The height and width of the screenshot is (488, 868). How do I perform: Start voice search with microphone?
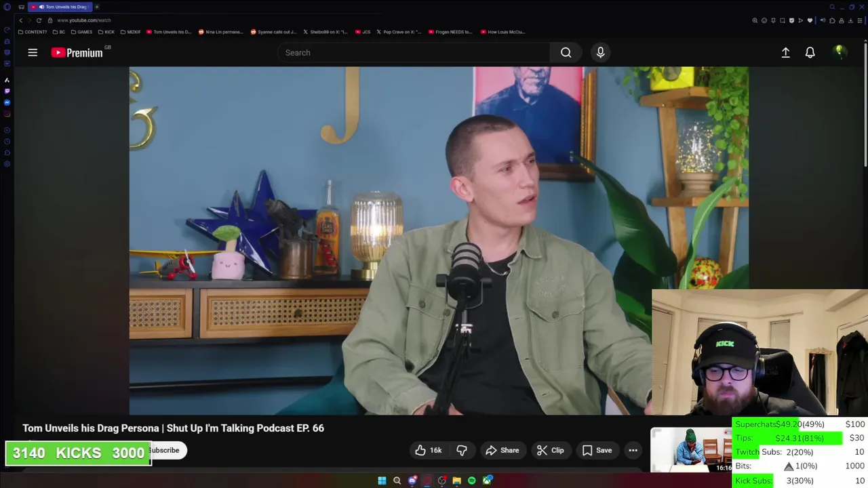point(600,52)
